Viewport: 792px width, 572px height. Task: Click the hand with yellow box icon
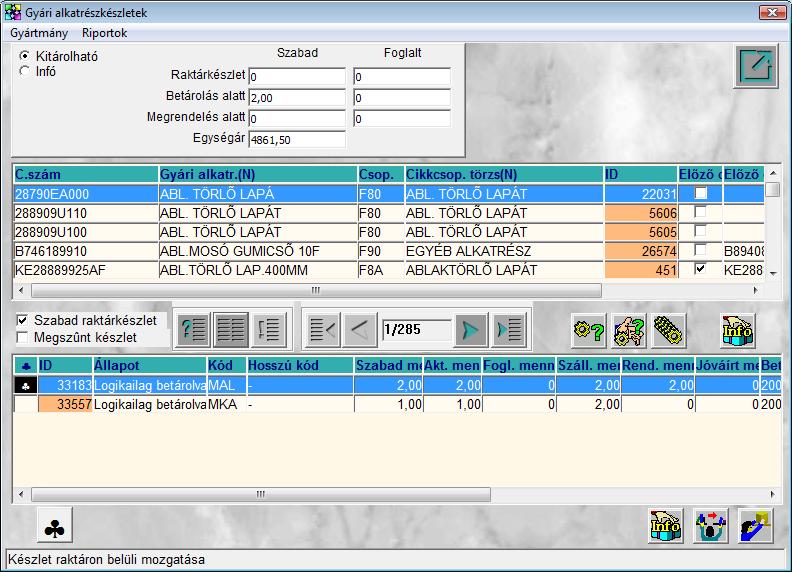pyautogui.click(x=756, y=526)
